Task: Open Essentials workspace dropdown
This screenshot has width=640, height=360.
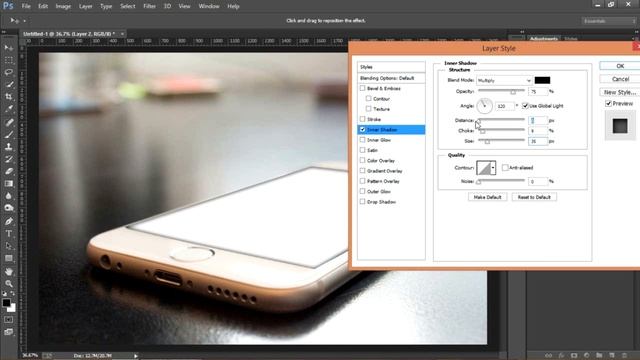Action: (x=608, y=21)
